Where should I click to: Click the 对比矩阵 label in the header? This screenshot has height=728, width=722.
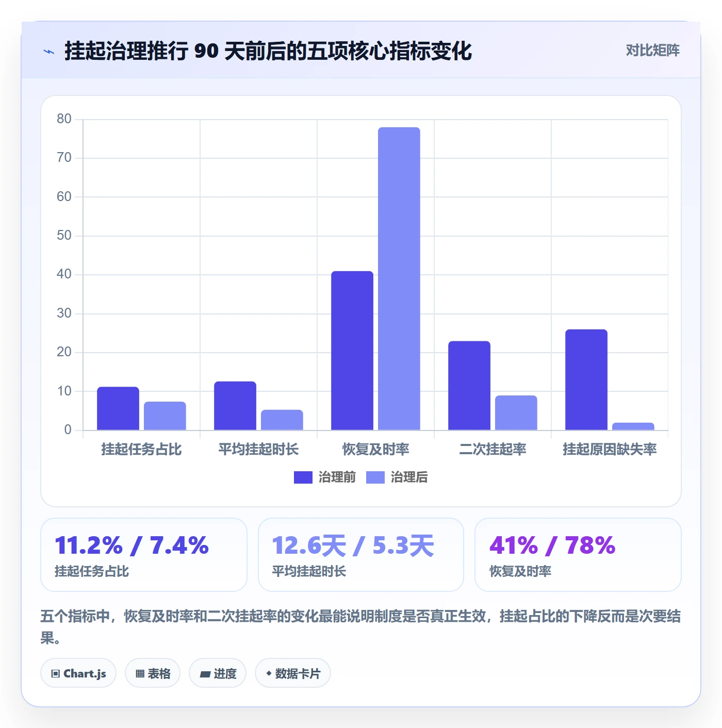652,51
